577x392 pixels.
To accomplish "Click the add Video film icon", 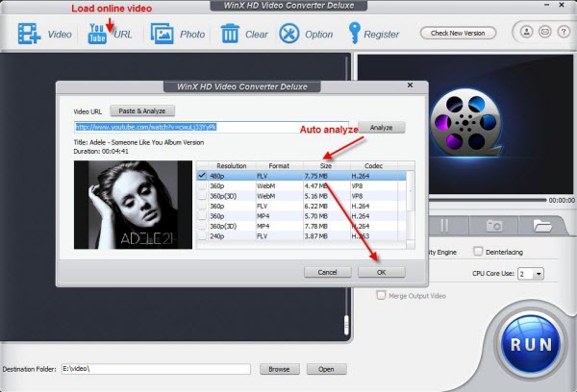I will (30, 34).
